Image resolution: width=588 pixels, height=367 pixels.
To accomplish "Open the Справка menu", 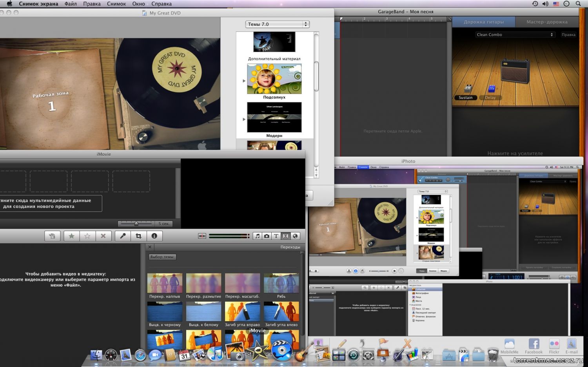I will point(162,4).
